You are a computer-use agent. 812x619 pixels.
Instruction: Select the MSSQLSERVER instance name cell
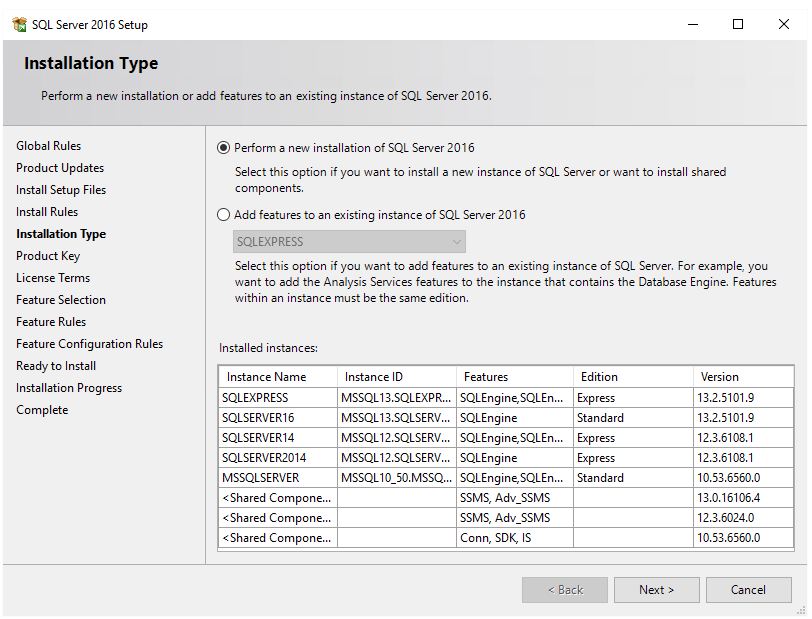pyautogui.click(x=278, y=478)
